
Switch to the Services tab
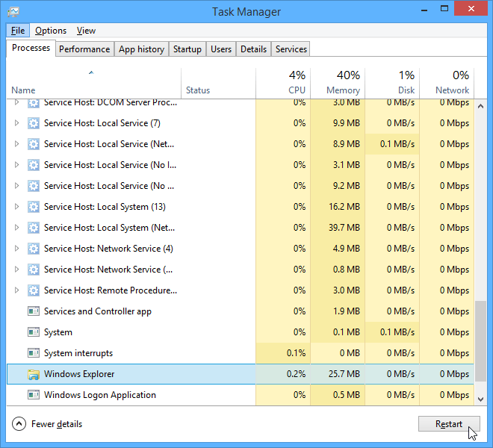[x=291, y=49]
